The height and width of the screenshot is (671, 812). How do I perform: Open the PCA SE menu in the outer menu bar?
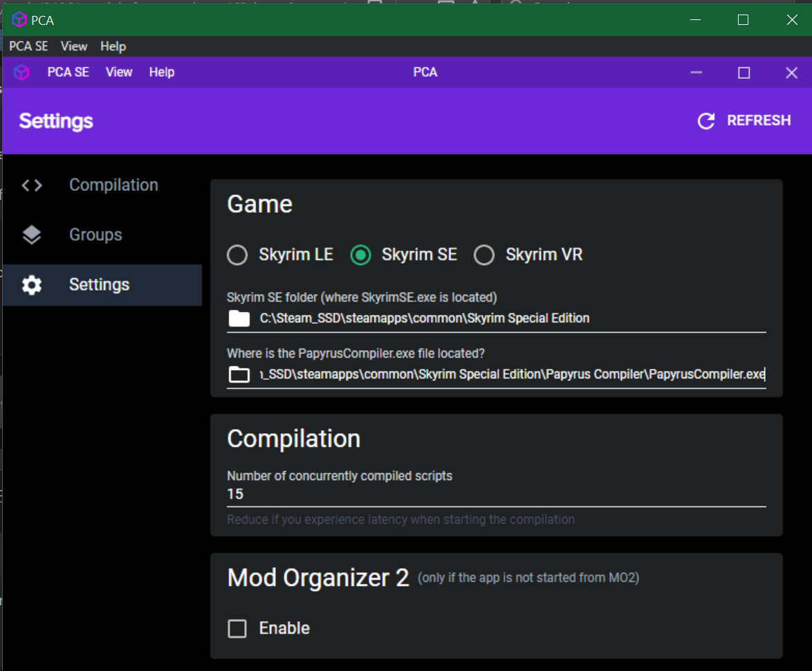(x=28, y=46)
